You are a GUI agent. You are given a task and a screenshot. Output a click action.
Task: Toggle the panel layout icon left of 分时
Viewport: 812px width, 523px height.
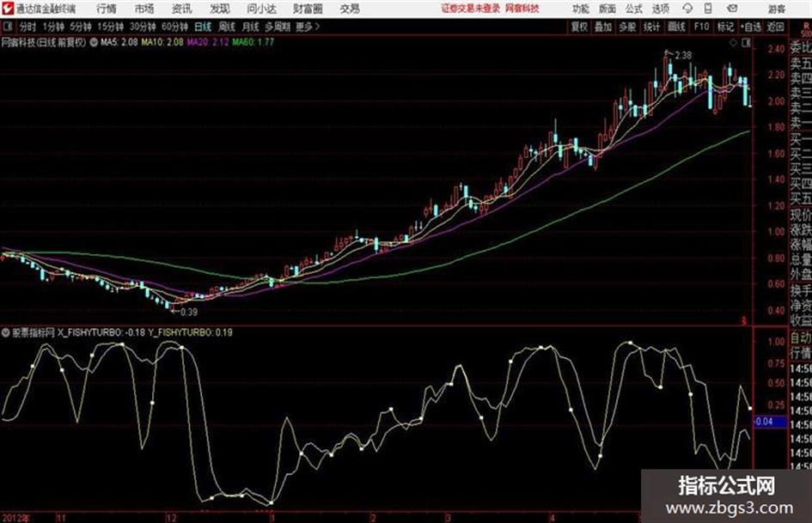(x=8, y=27)
